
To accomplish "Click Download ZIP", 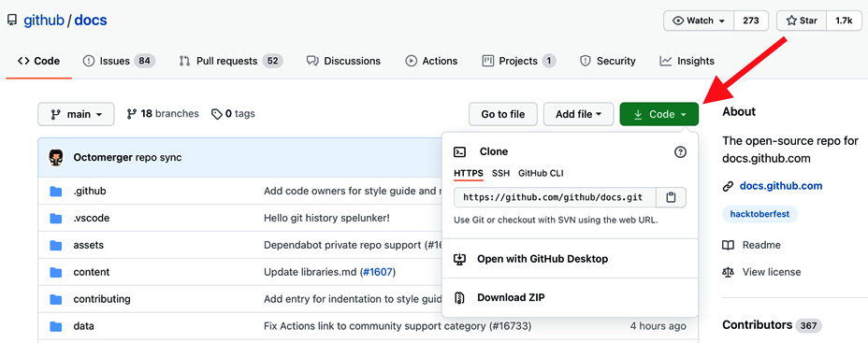I will coord(511,297).
